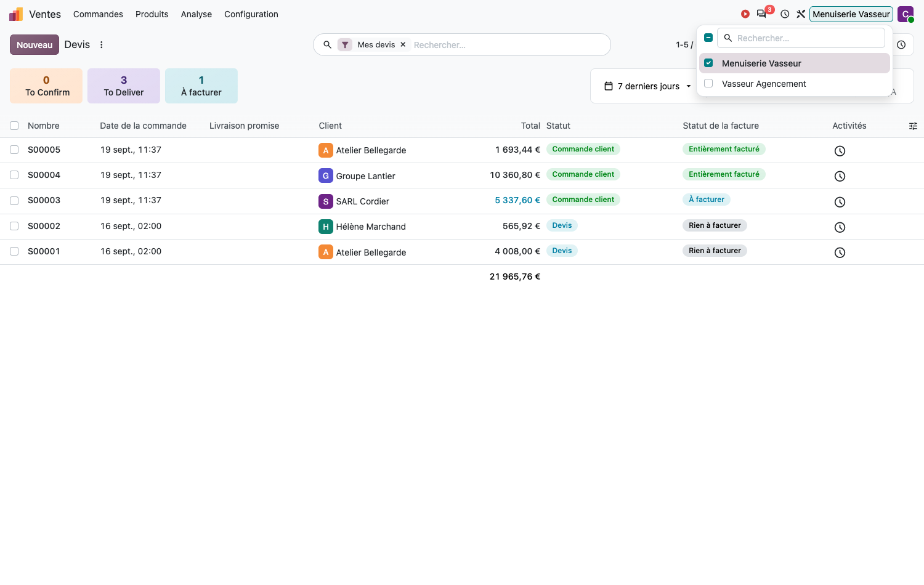Click the search magnifier icon
This screenshot has width=924, height=585.
click(328, 45)
